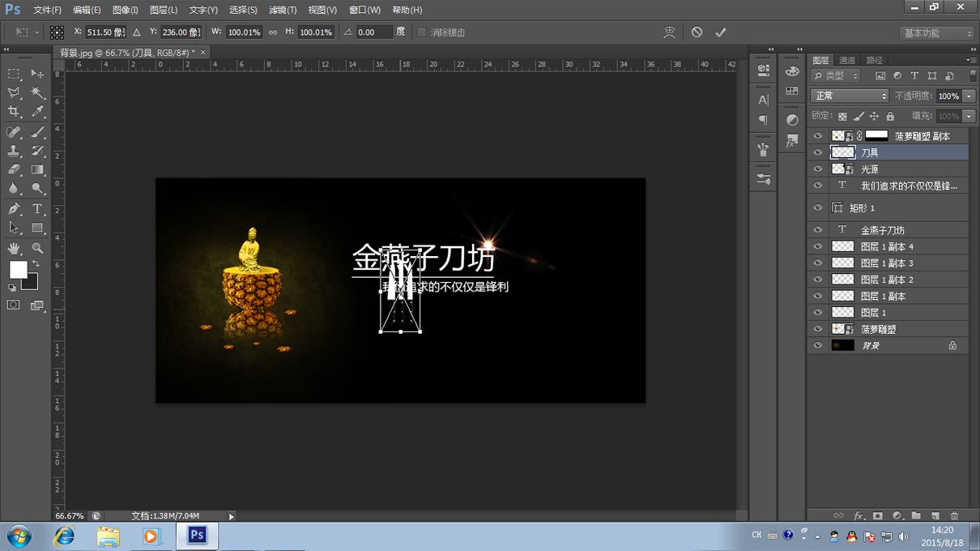Select the Crop tool

tap(14, 112)
